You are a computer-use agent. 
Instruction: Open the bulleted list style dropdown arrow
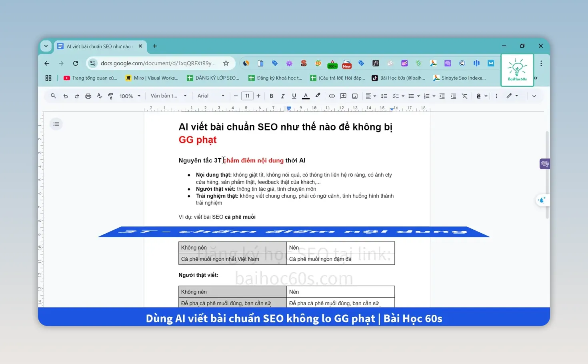coord(418,96)
